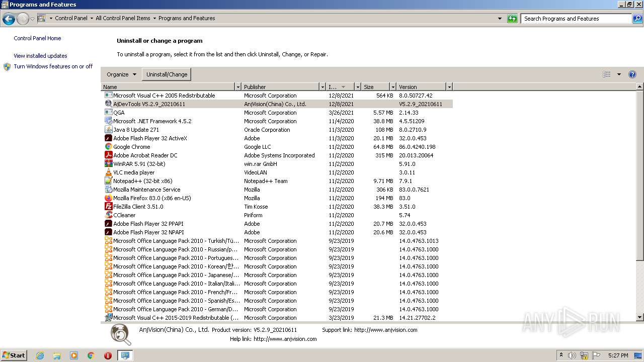Sort by the Publisher column header
The height and width of the screenshot is (362, 644).
281,87
